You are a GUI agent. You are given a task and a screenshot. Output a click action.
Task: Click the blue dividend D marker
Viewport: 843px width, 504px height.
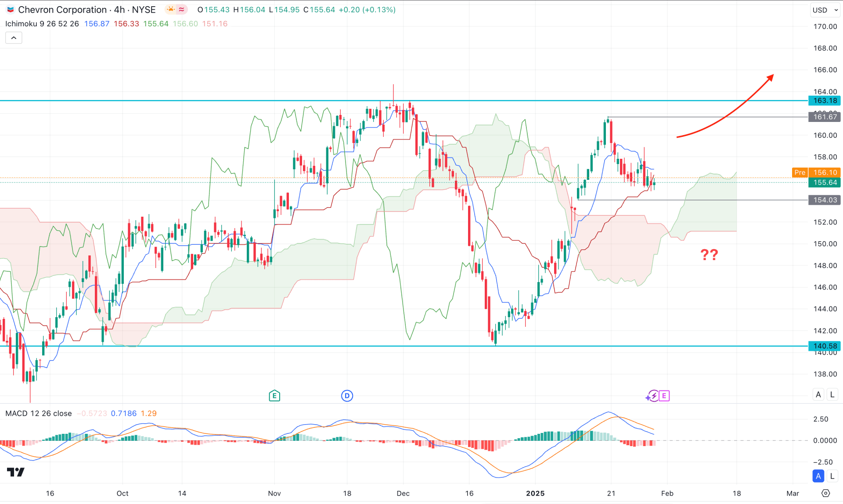click(347, 396)
